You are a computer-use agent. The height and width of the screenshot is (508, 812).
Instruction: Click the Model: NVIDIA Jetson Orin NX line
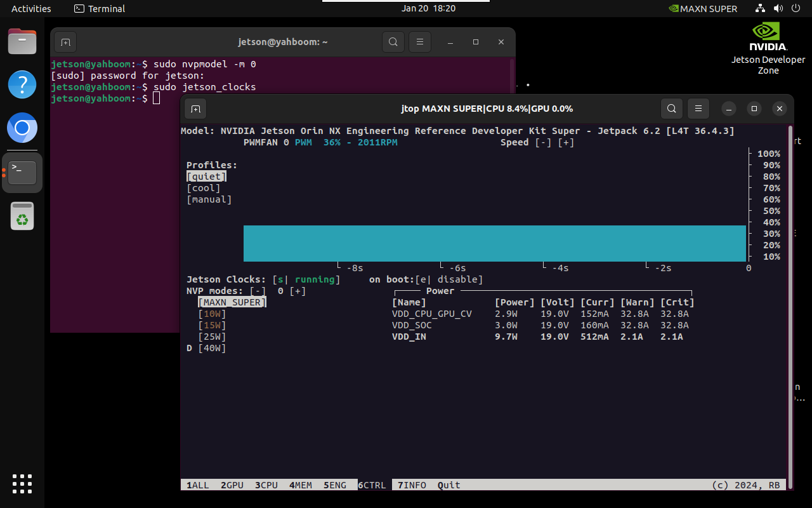pos(457,131)
